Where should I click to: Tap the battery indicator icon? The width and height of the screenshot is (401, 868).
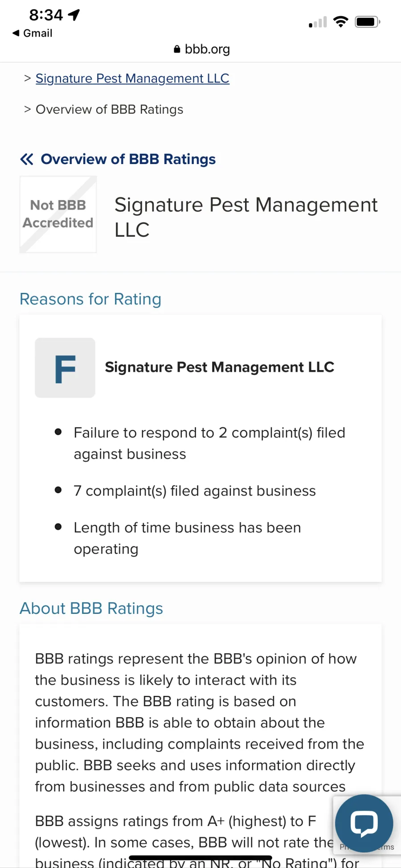(x=367, y=22)
